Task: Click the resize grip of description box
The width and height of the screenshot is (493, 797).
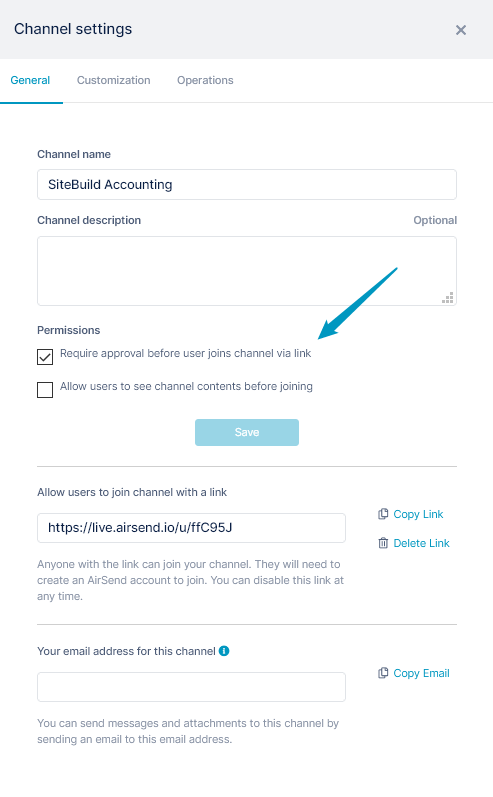Action: 448,298
